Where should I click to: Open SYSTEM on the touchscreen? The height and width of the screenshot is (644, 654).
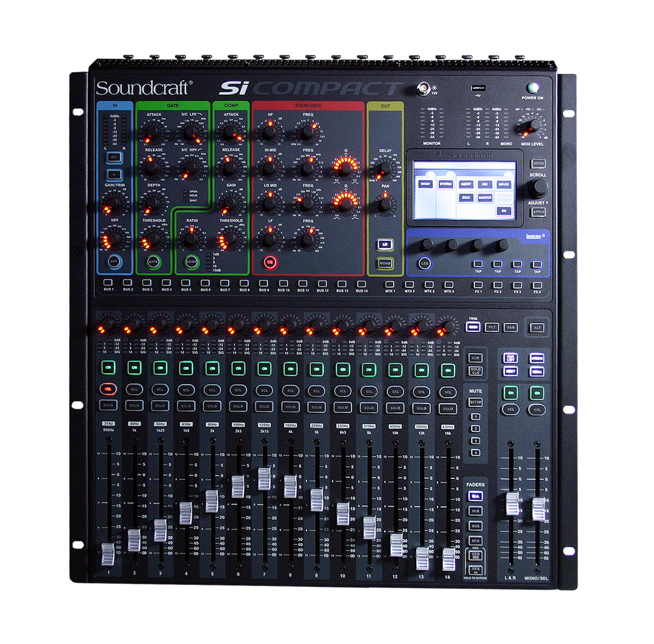point(445,184)
